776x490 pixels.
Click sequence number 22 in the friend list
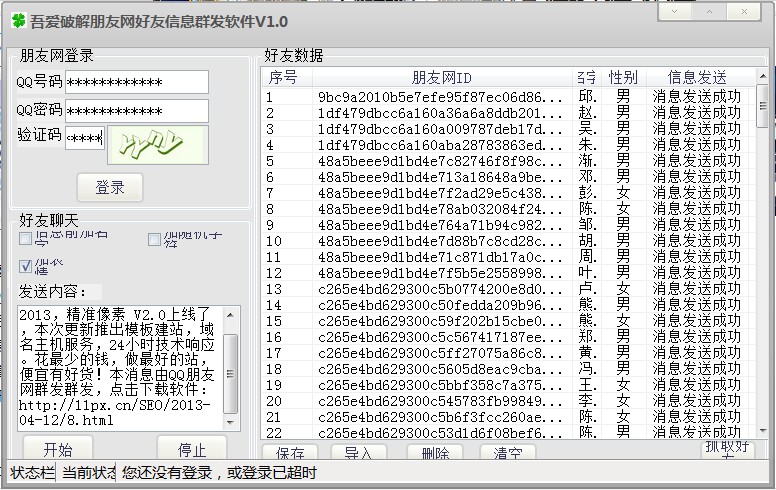[x=274, y=433]
